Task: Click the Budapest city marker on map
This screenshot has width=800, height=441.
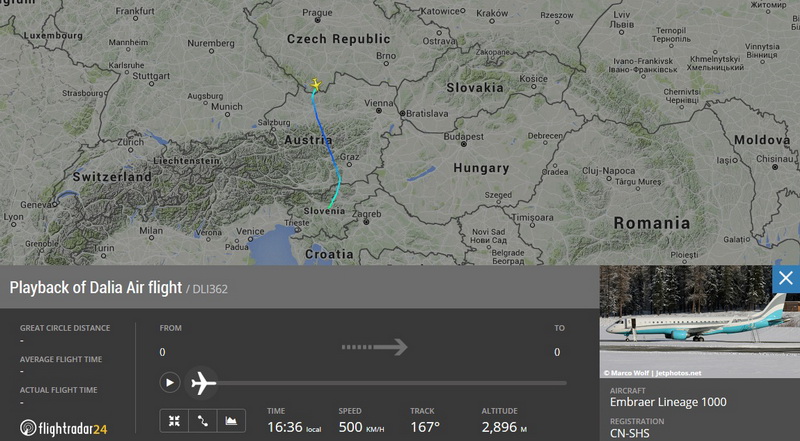Action: click(463, 144)
